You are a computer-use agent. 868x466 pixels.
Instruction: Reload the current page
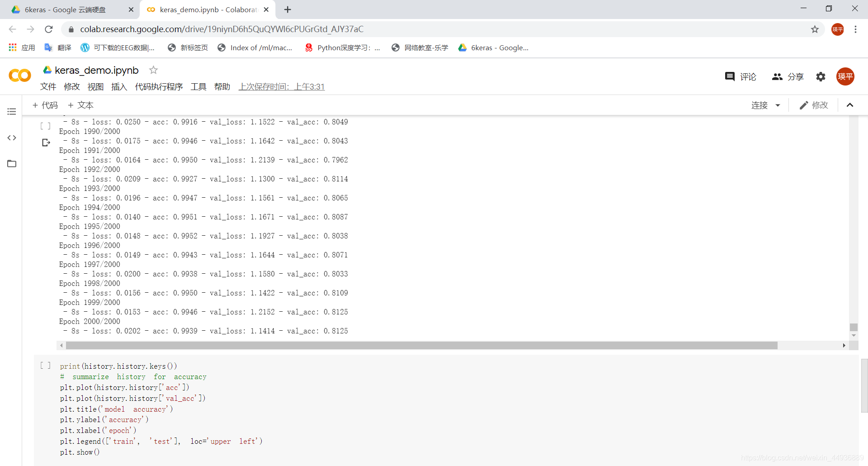tap(49, 29)
